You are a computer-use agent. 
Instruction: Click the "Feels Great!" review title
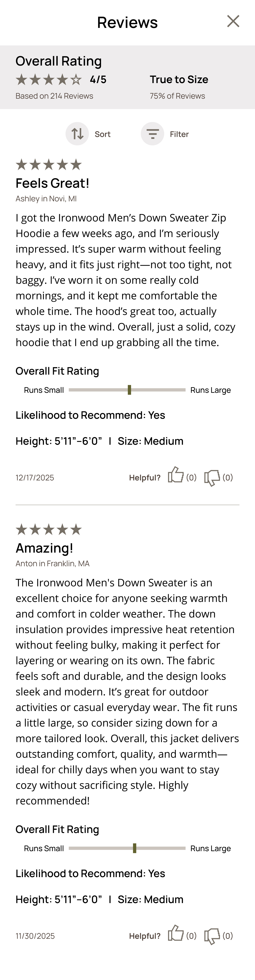(52, 183)
